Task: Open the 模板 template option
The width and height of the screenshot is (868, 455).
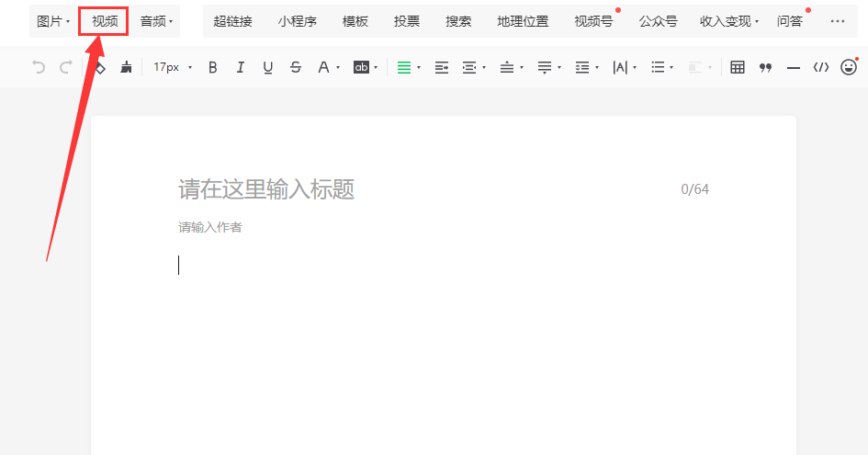Action: [x=355, y=22]
